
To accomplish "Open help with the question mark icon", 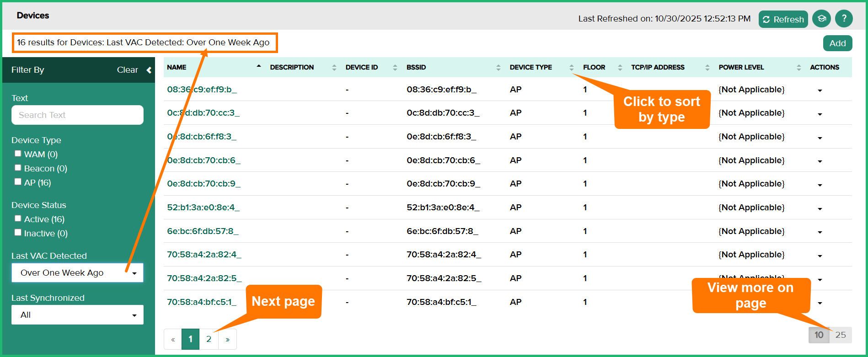I will click(x=844, y=19).
